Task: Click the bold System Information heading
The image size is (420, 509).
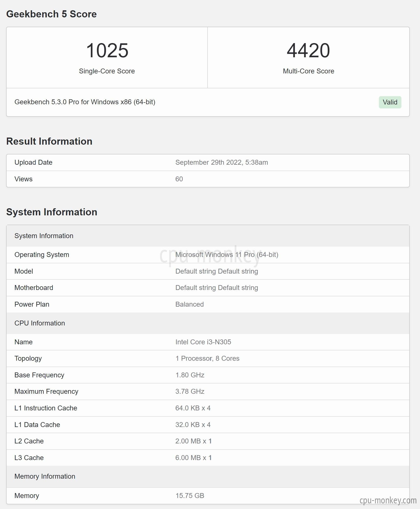Action: pyautogui.click(x=52, y=212)
